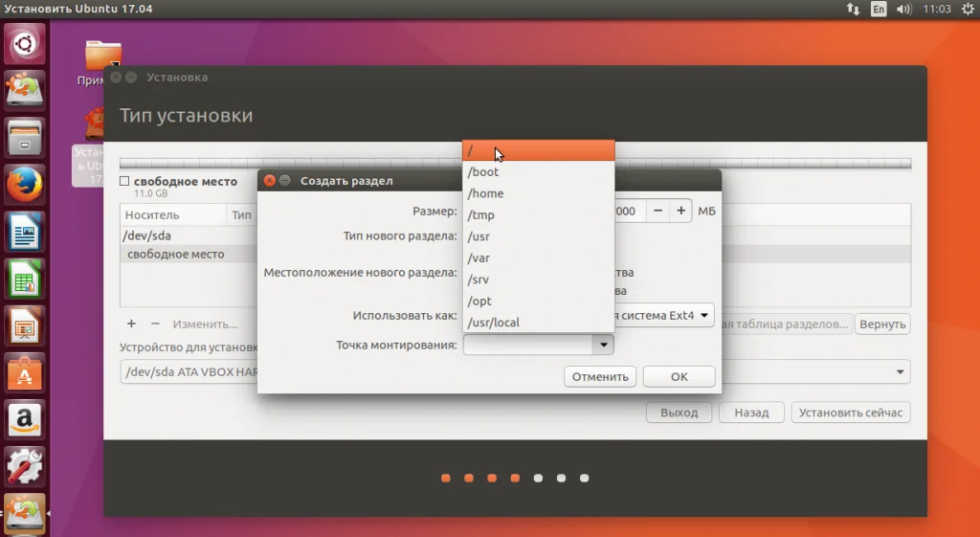This screenshot has height=537, width=980.
Task: Tick the свободное место checkbox
Action: (124, 181)
